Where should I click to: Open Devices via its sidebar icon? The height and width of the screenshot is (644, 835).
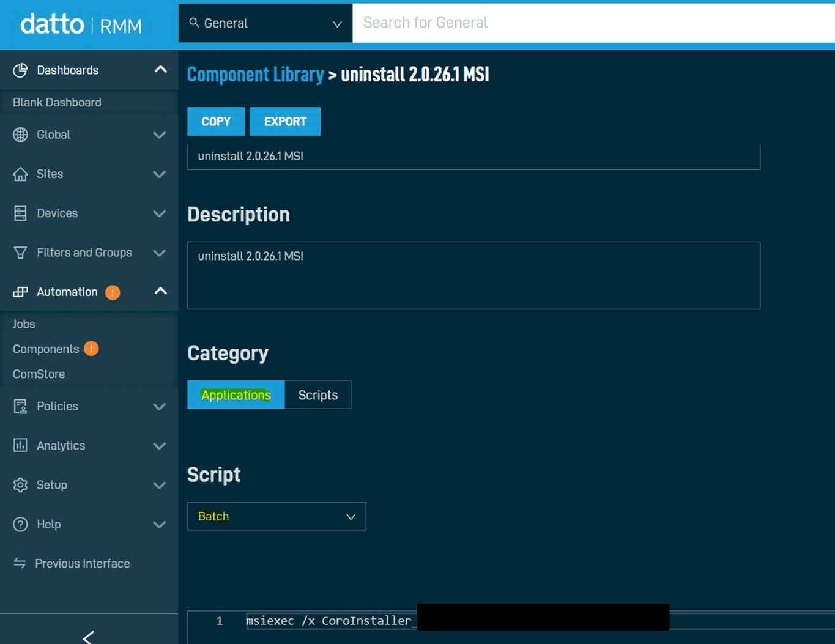click(20, 213)
